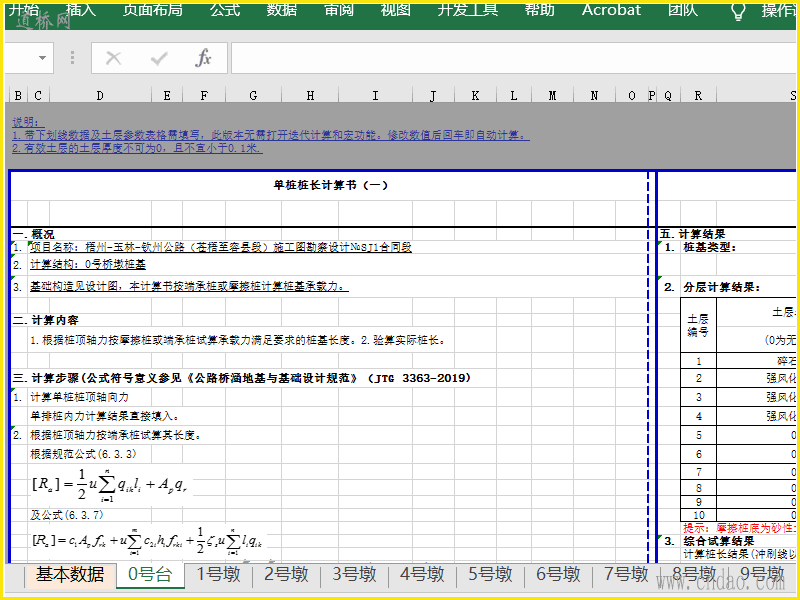
Task: Select column M header
Action: click(552, 95)
